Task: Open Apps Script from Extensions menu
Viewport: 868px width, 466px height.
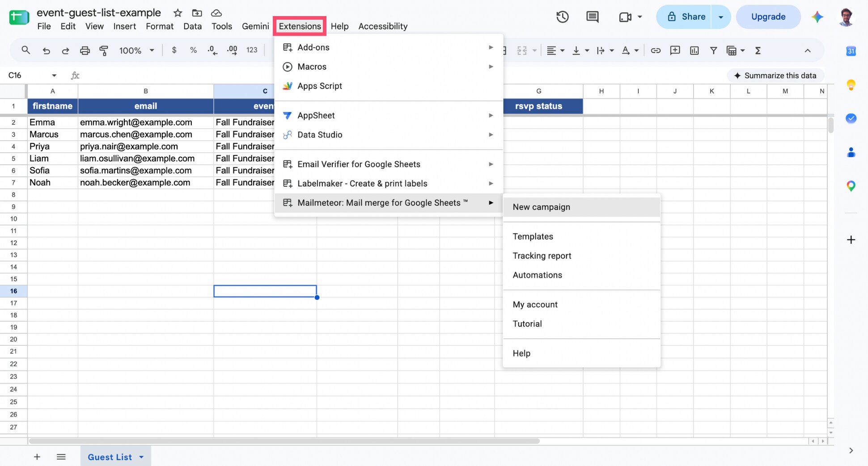Action: (388, 86)
